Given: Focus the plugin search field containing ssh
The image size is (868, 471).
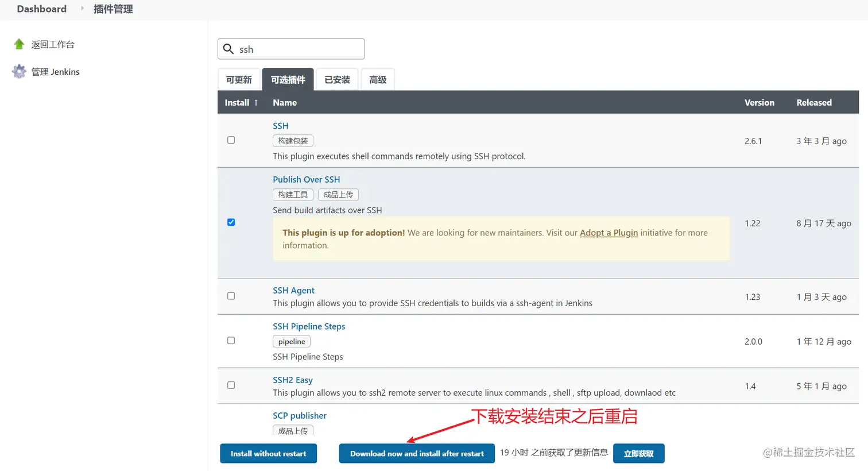Looking at the screenshot, I should click(x=291, y=49).
